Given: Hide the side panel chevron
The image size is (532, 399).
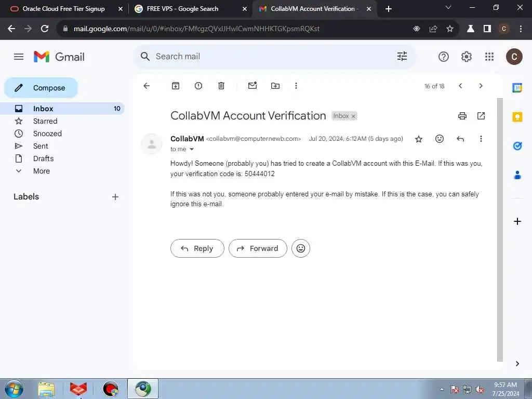Looking at the screenshot, I should (x=517, y=364).
